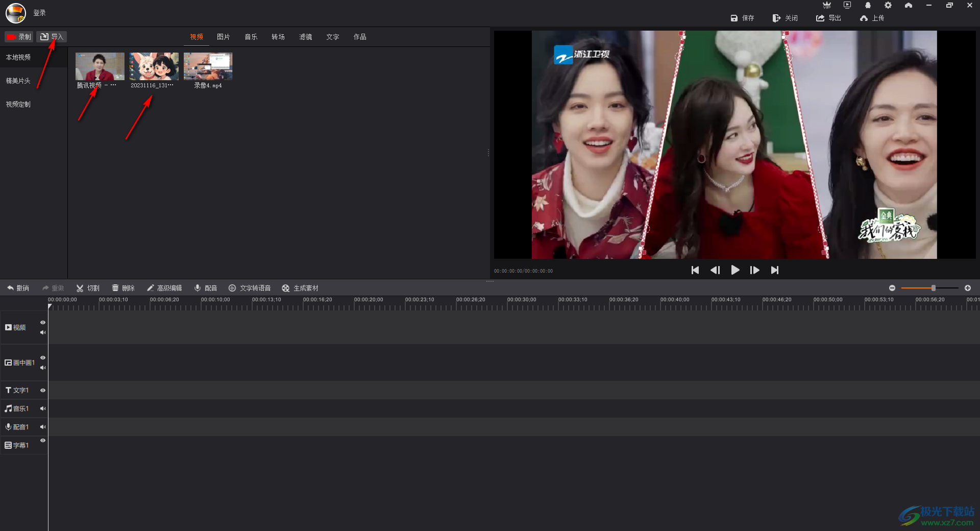Open the 音乐 tab
This screenshot has height=531, width=980.
251,37
